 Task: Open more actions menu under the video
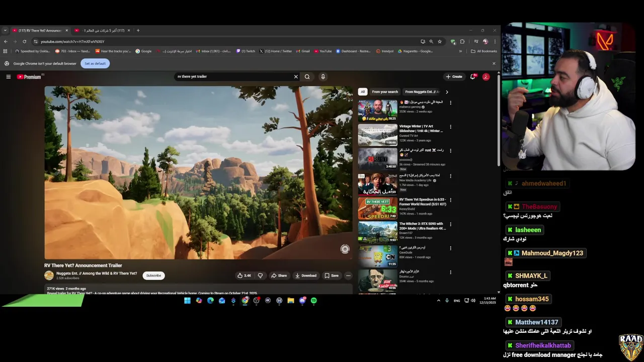[348, 276]
